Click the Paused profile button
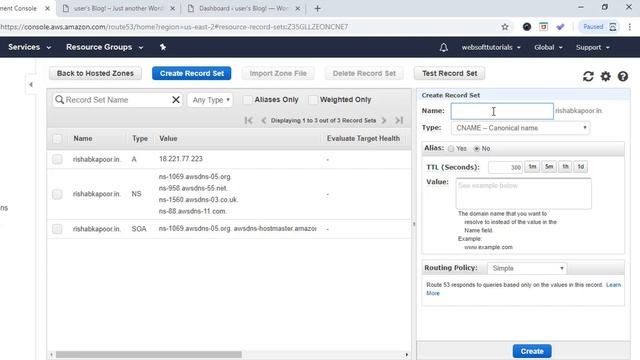The height and width of the screenshot is (360, 640). click(599, 27)
